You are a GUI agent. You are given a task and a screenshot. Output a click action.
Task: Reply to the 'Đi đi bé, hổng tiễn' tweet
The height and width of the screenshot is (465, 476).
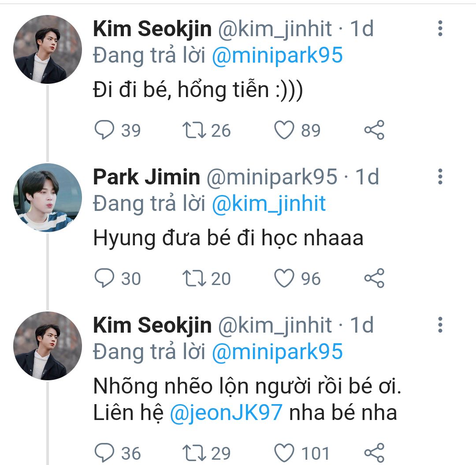[104, 130]
